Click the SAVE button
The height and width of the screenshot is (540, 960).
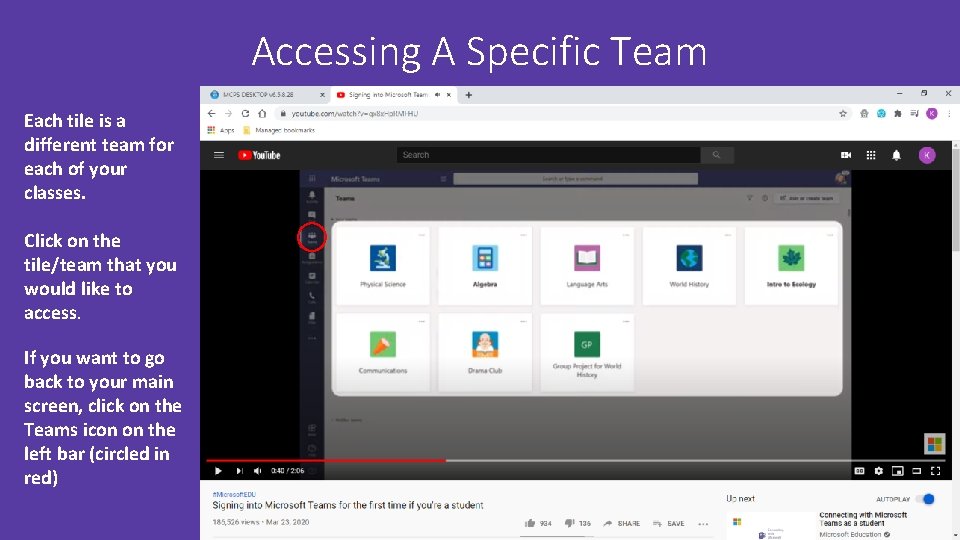pyautogui.click(x=669, y=523)
